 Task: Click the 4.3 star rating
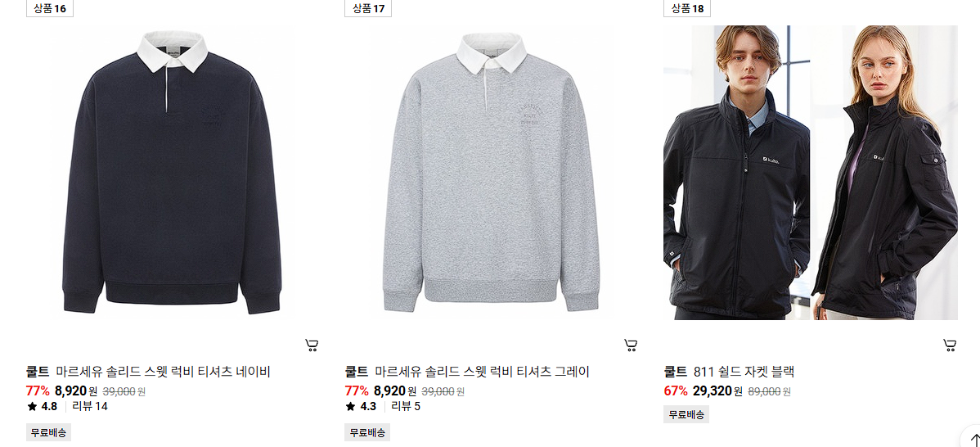[x=361, y=406]
